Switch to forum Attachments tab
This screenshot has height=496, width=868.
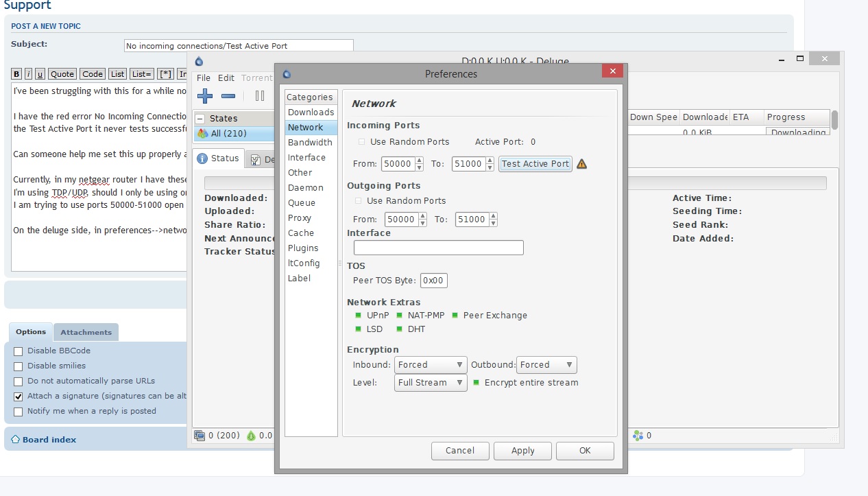[86, 332]
